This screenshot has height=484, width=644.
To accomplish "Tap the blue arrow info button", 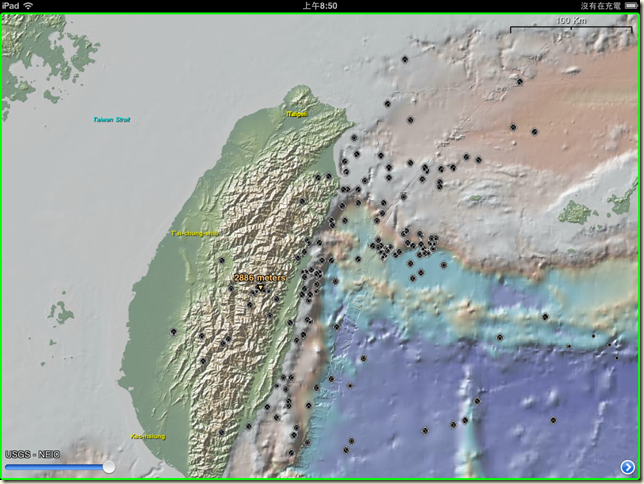I will (627, 467).
